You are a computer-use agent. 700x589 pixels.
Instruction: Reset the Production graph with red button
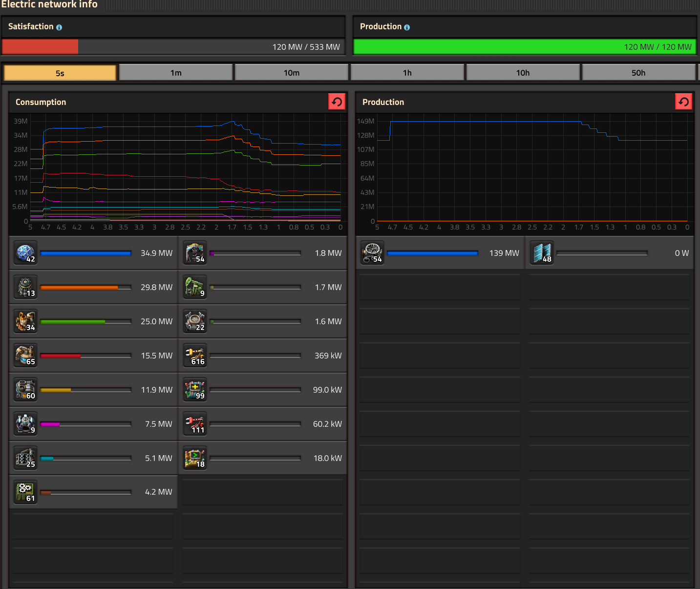683,102
